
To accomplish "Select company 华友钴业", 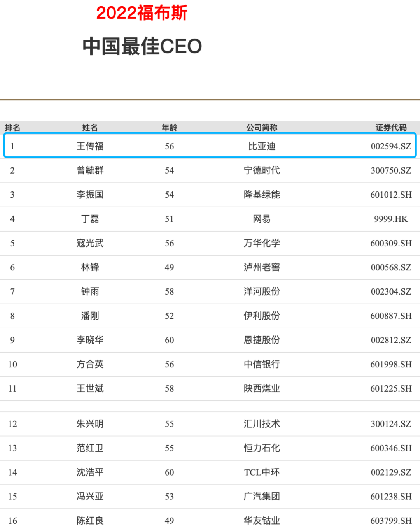I will 262,520.
